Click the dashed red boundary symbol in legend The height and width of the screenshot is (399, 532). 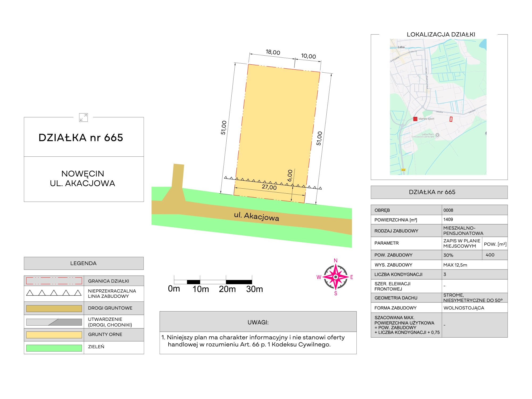point(54,281)
